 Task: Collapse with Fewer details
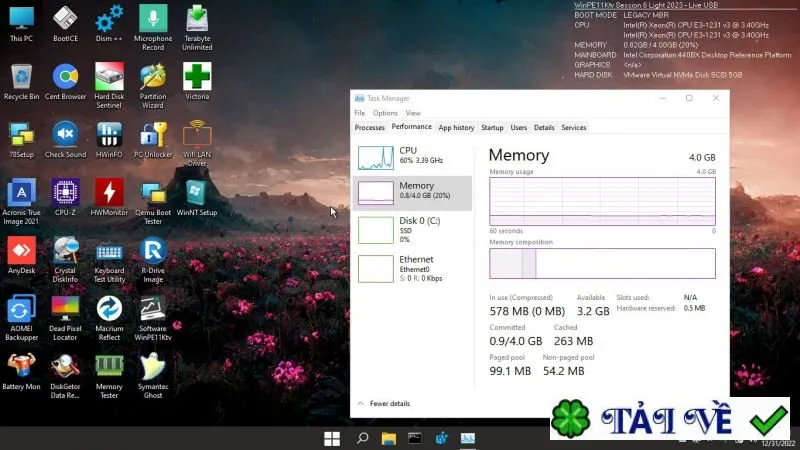coord(384,403)
